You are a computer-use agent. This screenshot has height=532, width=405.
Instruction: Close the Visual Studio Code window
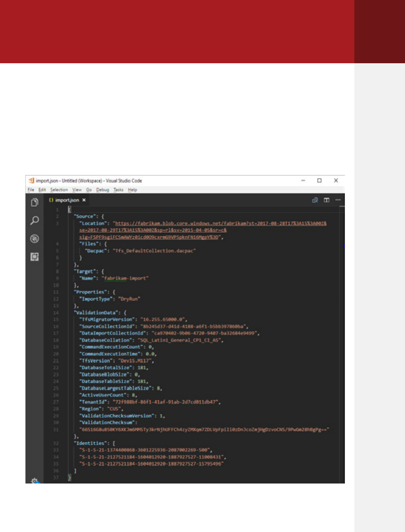pyautogui.click(x=336, y=181)
